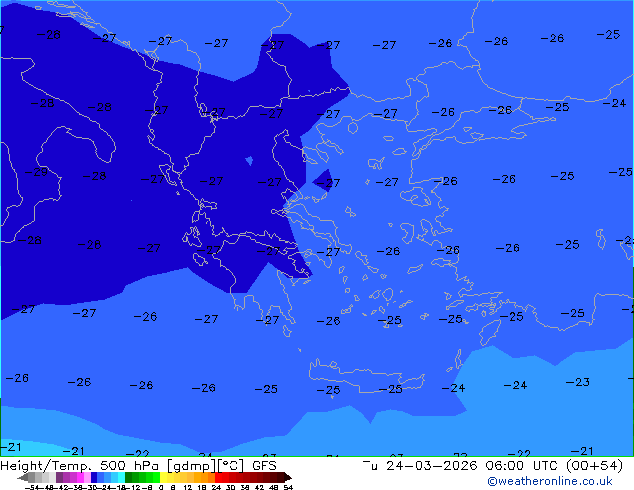Pick the bright cyan swatch in the legend
This screenshot has width=634, height=490.
[121, 477]
